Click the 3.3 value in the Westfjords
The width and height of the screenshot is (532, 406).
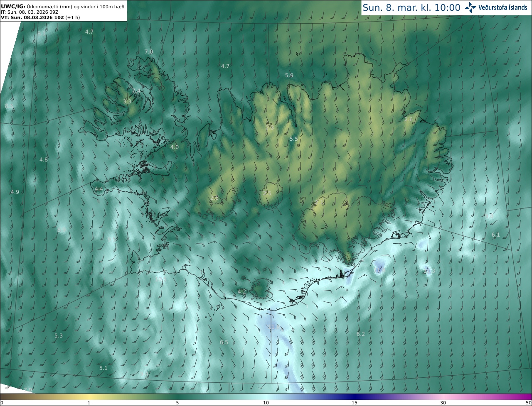coord(127,102)
